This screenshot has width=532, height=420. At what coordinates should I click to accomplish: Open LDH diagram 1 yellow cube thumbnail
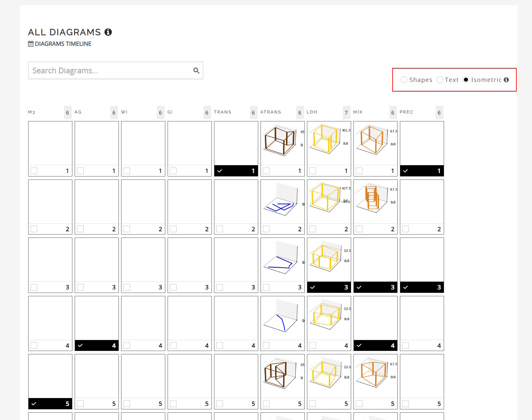pyautogui.click(x=329, y=143)
